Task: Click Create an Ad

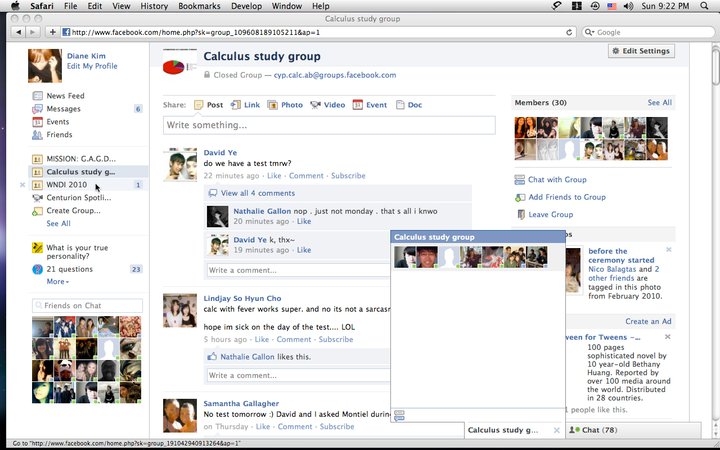Action: pyautogui.click(x=648, y=321)
